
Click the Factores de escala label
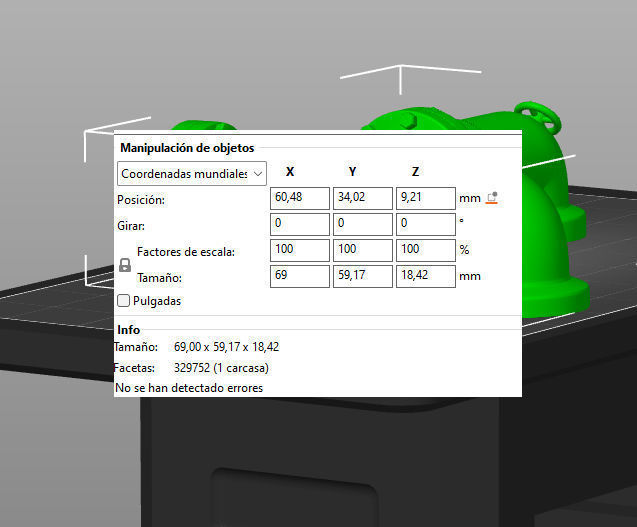pos(186,252)
